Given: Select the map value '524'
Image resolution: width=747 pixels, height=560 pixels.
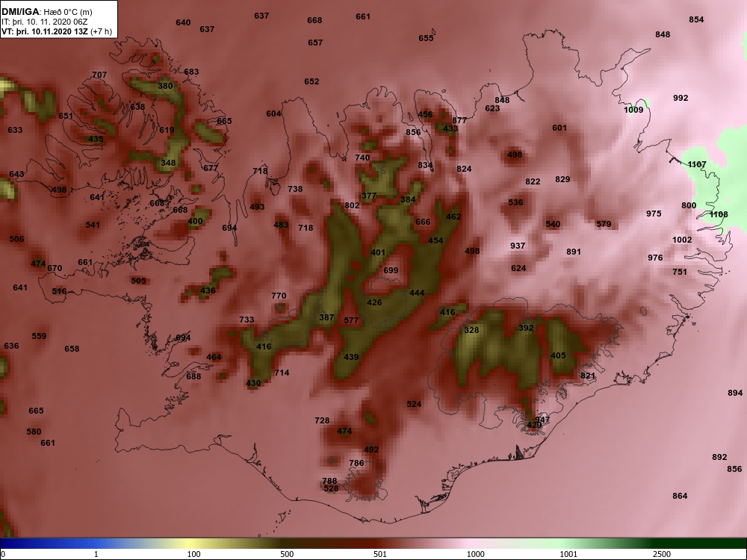Looking at the screenshot, I should tap(414, 404).
